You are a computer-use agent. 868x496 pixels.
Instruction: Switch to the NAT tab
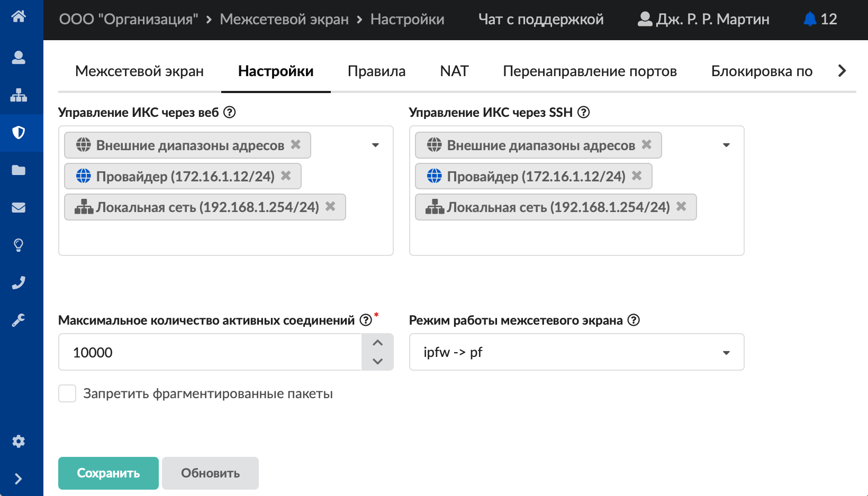(454, 71)
